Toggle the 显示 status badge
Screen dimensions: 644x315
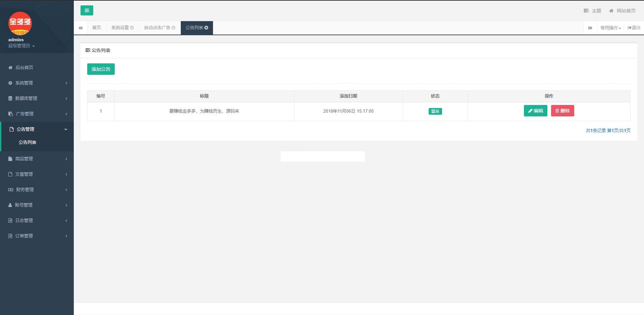[435, 111]
